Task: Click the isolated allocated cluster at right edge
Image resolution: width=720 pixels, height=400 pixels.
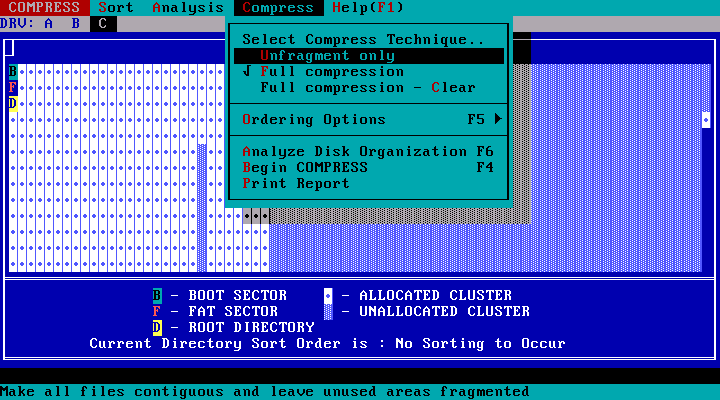Action: [706, 120]
